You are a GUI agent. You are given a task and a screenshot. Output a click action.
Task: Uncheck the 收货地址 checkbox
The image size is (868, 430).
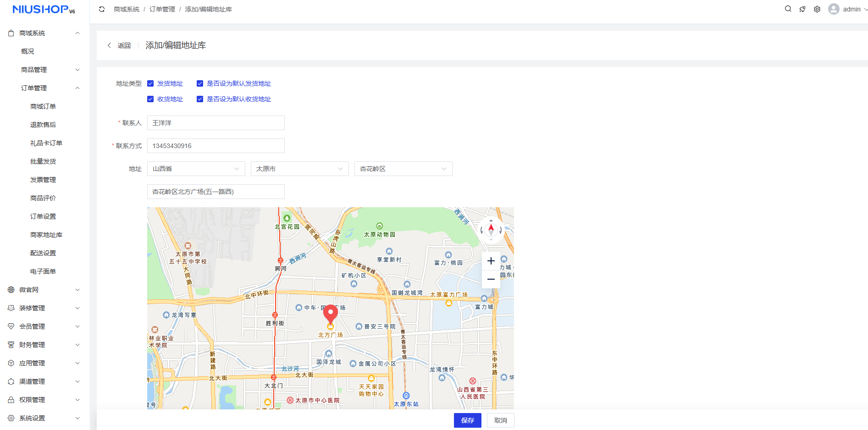tap(150, 99)
